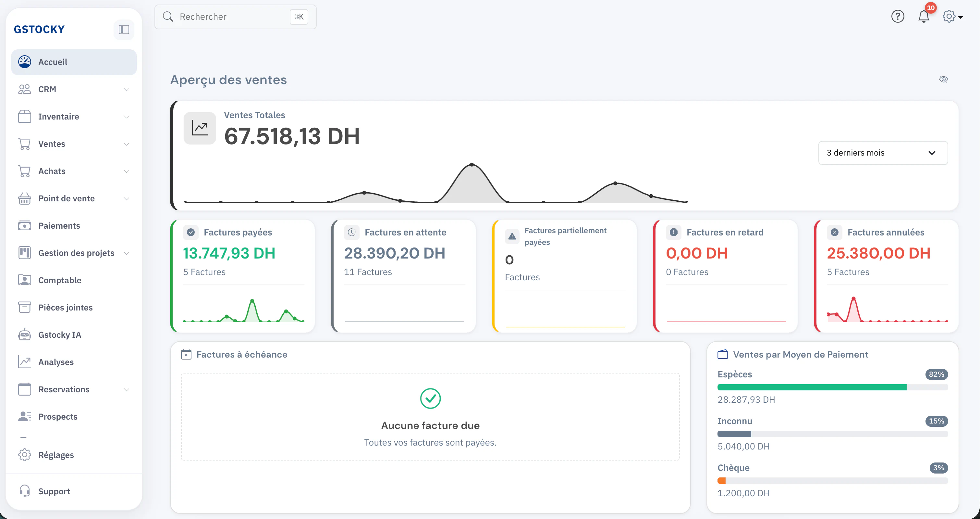The width and height of the screenshot is (980, 519).
Task: Open the notifications bell icon
Action: [923, 17]
